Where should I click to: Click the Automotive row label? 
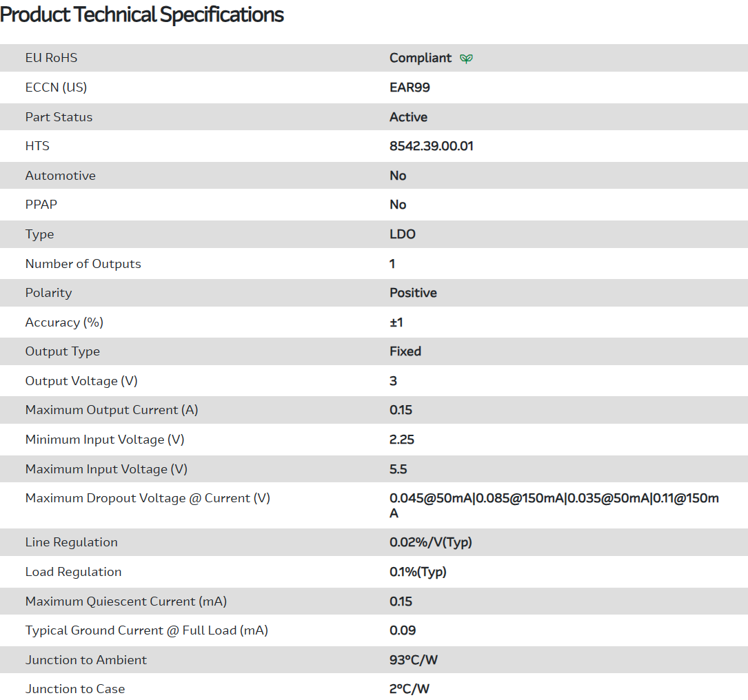tap(60, 176)
